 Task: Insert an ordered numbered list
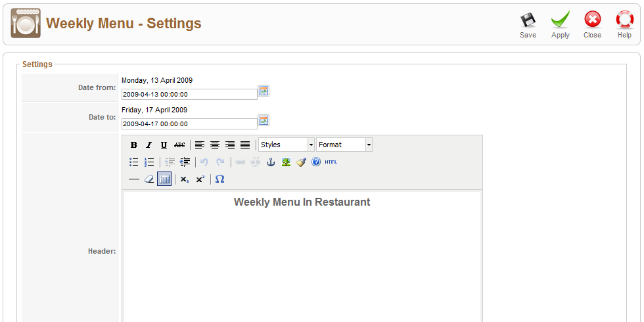[149, 162]
